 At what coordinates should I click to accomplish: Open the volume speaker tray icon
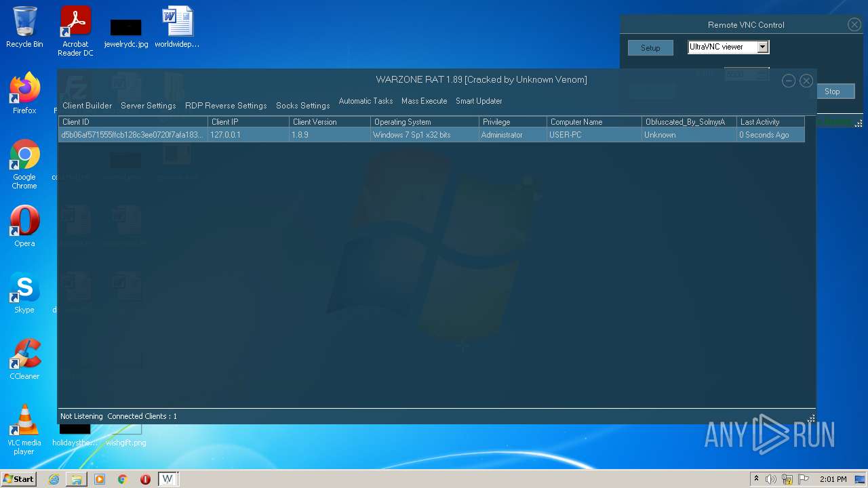(x=771, y=479)
